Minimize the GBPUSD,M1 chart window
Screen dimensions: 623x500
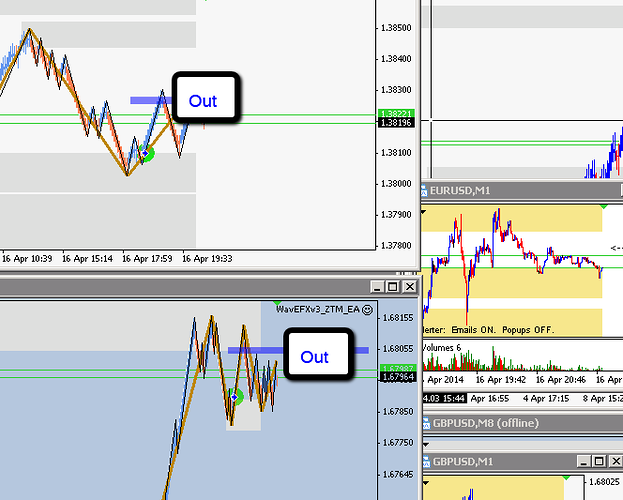pyautogui.click(x=583, y=461)
